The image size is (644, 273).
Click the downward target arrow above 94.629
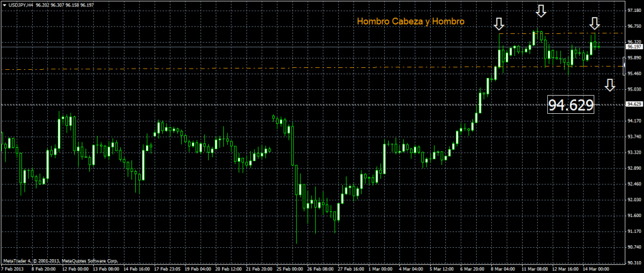point(609,86)
